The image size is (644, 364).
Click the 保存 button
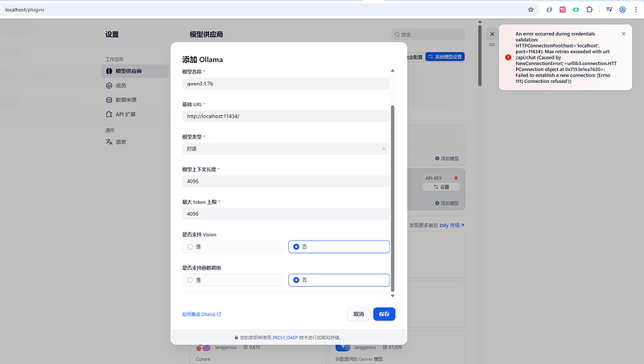(384, 314)
